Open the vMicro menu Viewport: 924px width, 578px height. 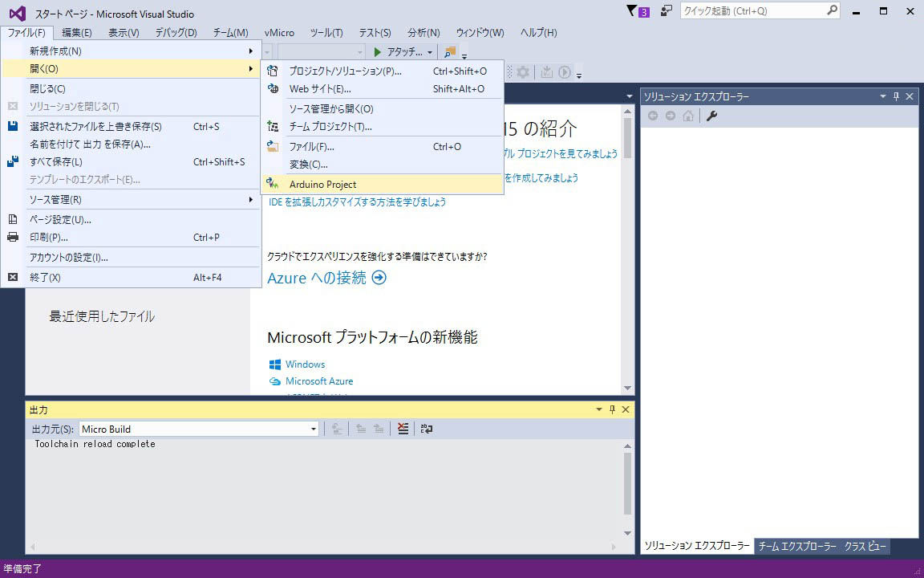pyautogui.click(x=279, y=33)
